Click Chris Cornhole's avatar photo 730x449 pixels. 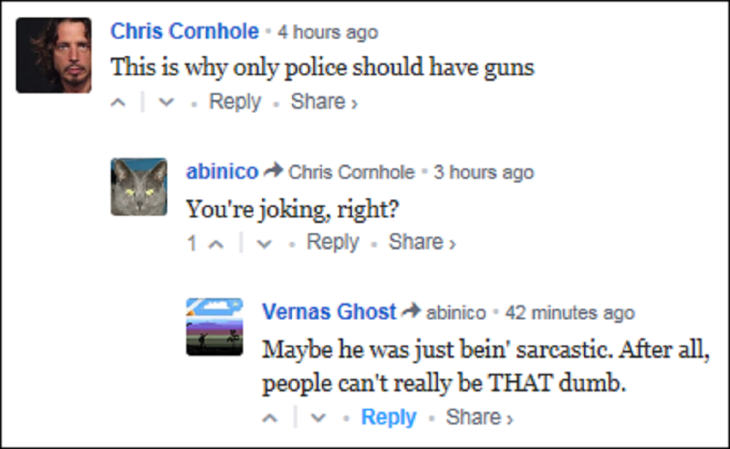coord(54,55)
